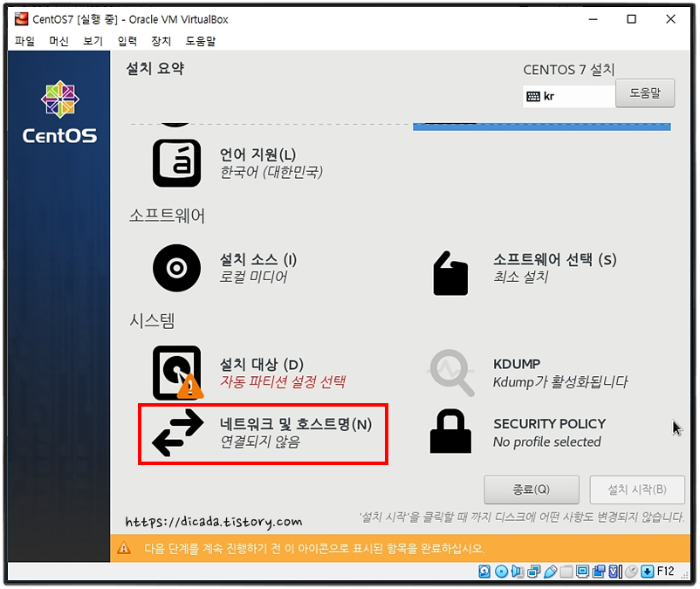Click hard disk activity icon in status bar

(x=484, y=572)
